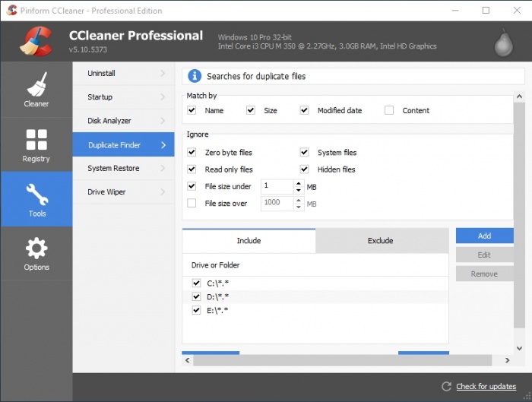
Task: Open the System Restore tool
Action: coord(114,168)
